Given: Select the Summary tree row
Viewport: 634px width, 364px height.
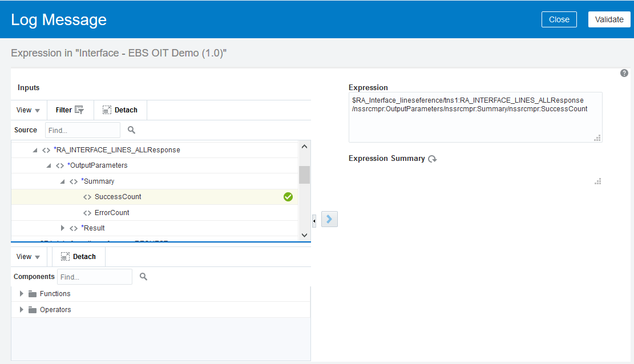Looking at the screenshot, I should [155, 181].
